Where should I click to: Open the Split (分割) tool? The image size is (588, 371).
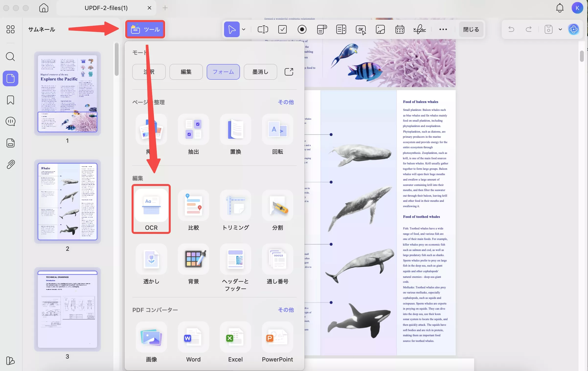(x=277, y=206)
